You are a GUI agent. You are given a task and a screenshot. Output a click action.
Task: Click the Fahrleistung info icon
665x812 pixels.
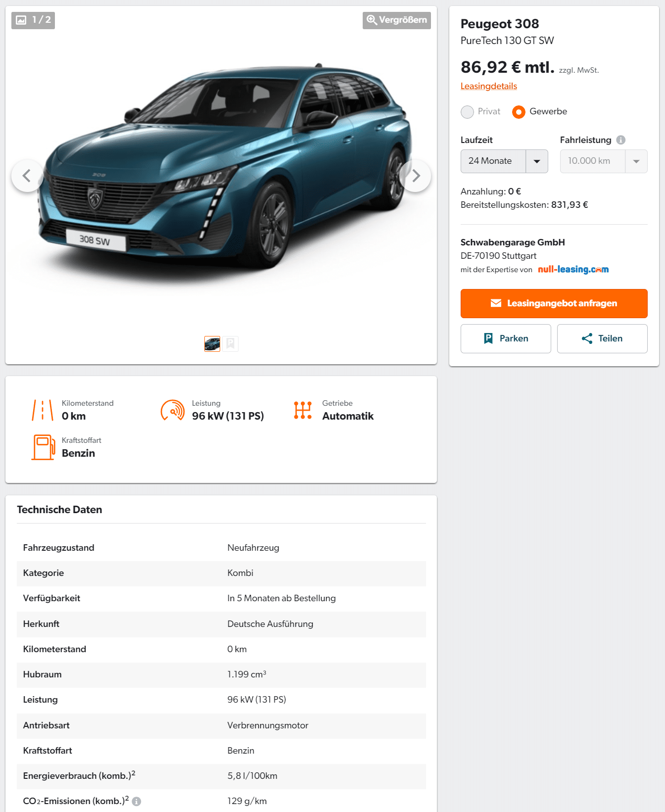click(x=621, y=140)
